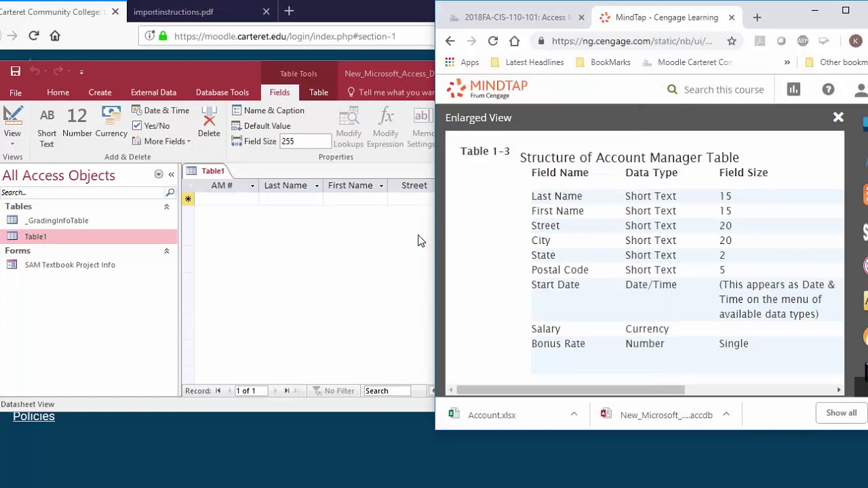Open a new tab in Chrome
This screenshot has width=868, height=488.
757,18
